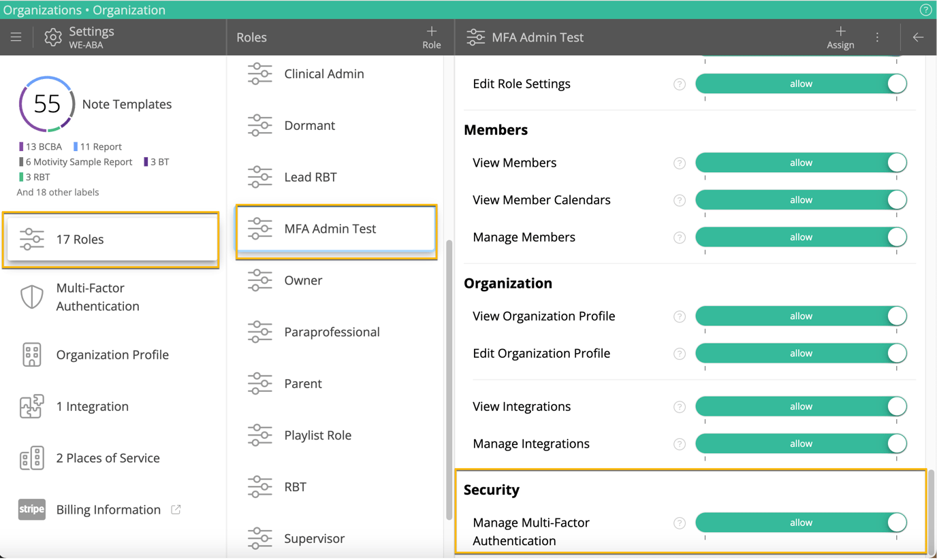
Task: Select the Owner role
Action: coord(302,280)
